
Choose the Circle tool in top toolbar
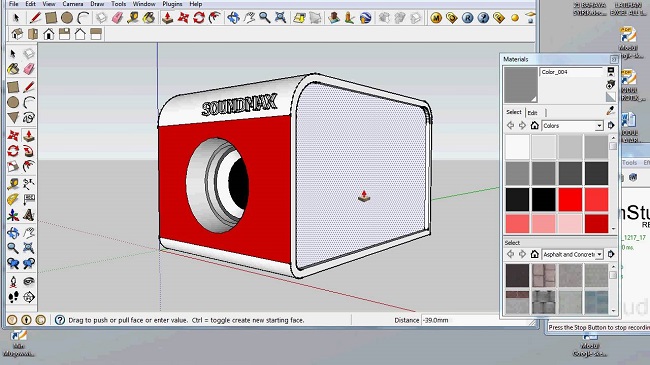click(67, 18)
